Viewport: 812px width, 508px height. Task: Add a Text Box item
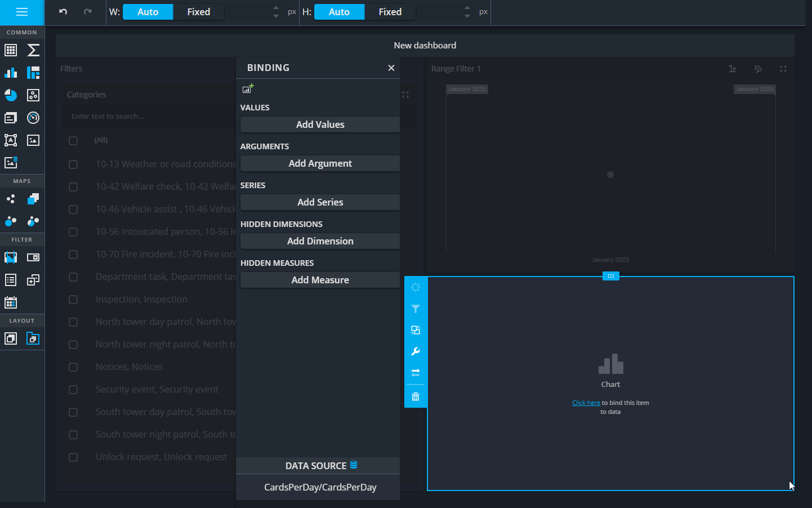click(11, 140)
